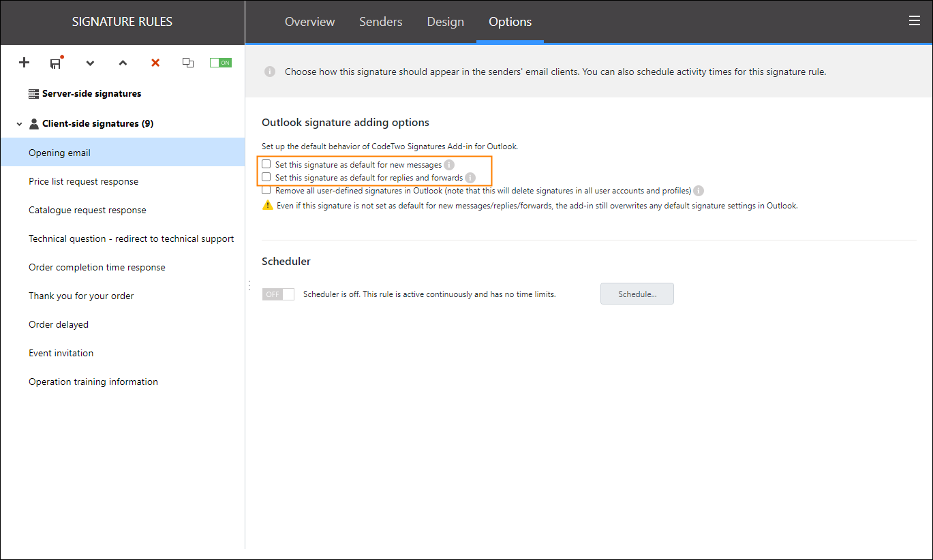Turn on the Scheduler OFF switch
The image size is (933, 560).
tap(278, 294)
